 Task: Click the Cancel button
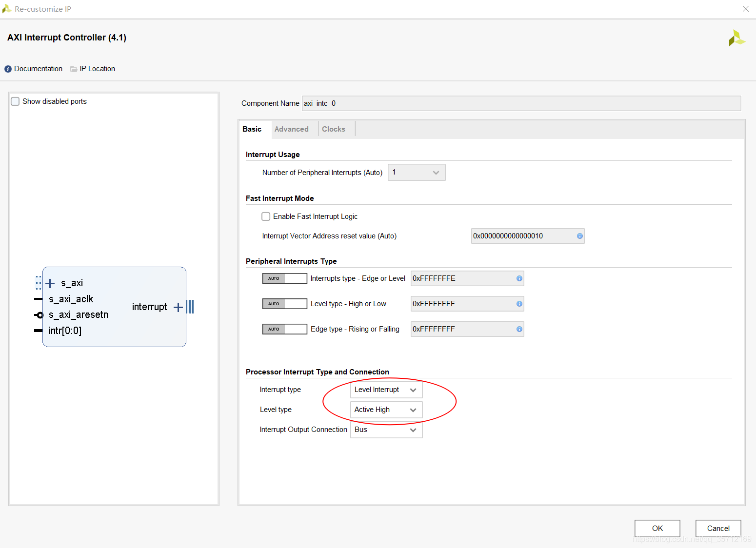[718, 528]
